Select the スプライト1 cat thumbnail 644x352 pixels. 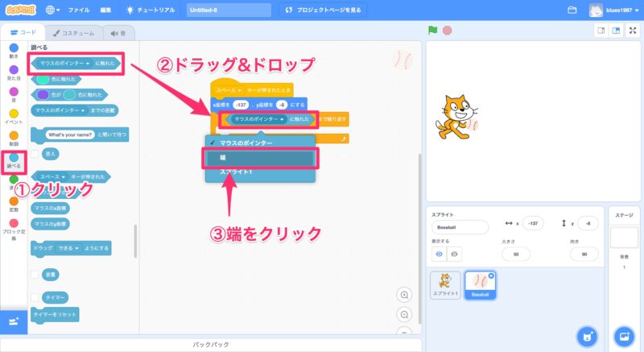pyautogui.click(x=445, y=284)
